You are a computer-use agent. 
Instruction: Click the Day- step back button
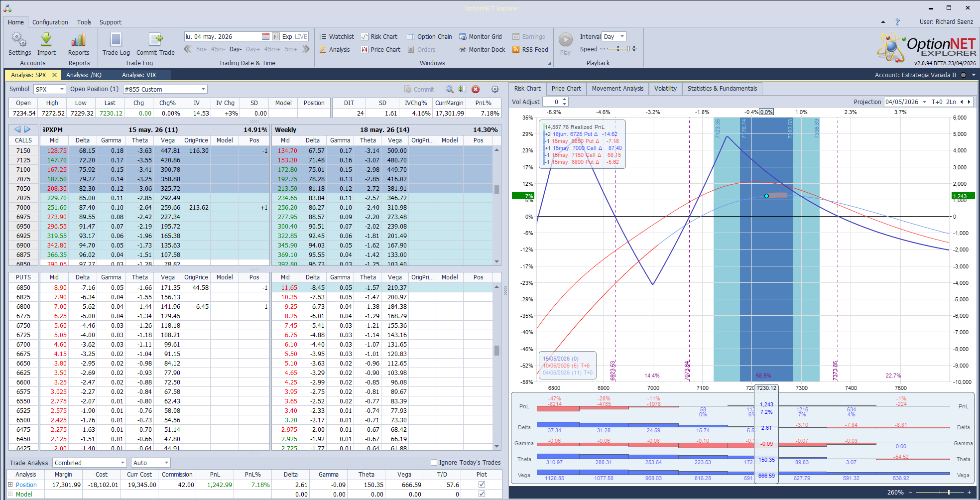click(236, 49)
